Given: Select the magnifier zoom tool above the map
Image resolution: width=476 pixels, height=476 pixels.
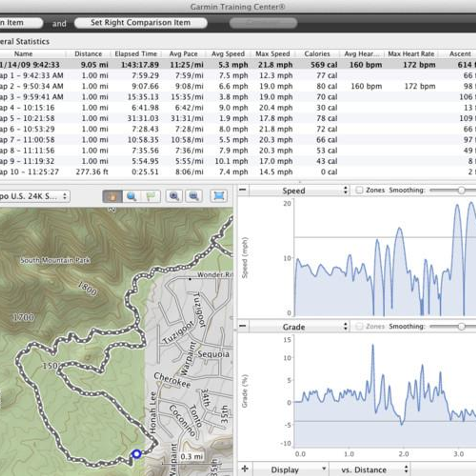Looking at the screenshot, I should [132, 196].
